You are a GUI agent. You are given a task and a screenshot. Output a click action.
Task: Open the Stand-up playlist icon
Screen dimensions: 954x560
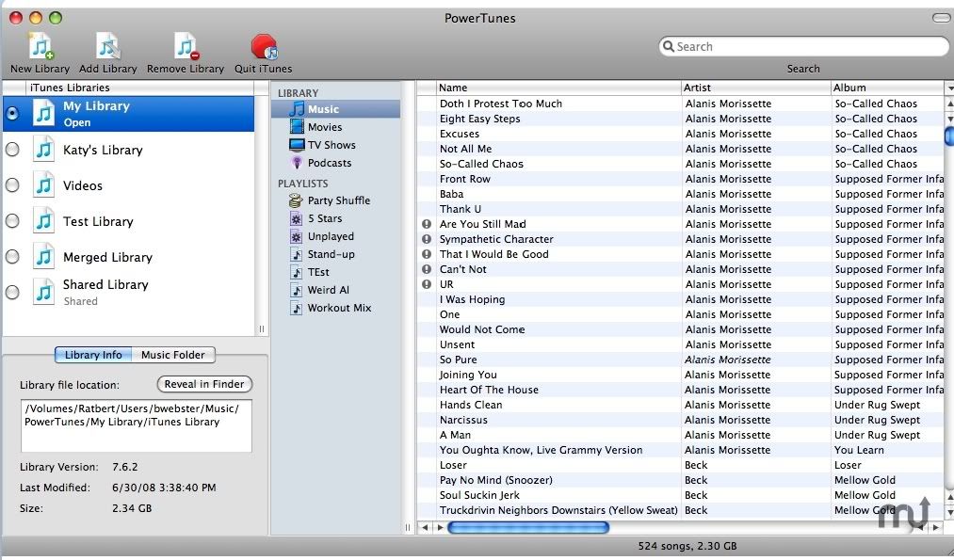296,254
